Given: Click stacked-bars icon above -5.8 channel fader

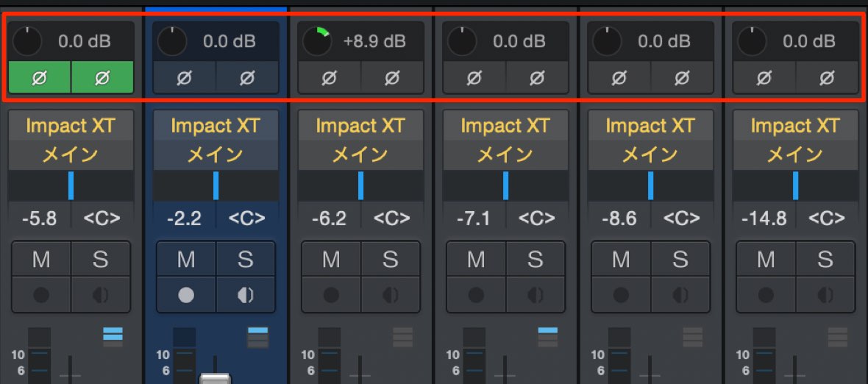Looking at the screenshot, I should click(113, 337).
